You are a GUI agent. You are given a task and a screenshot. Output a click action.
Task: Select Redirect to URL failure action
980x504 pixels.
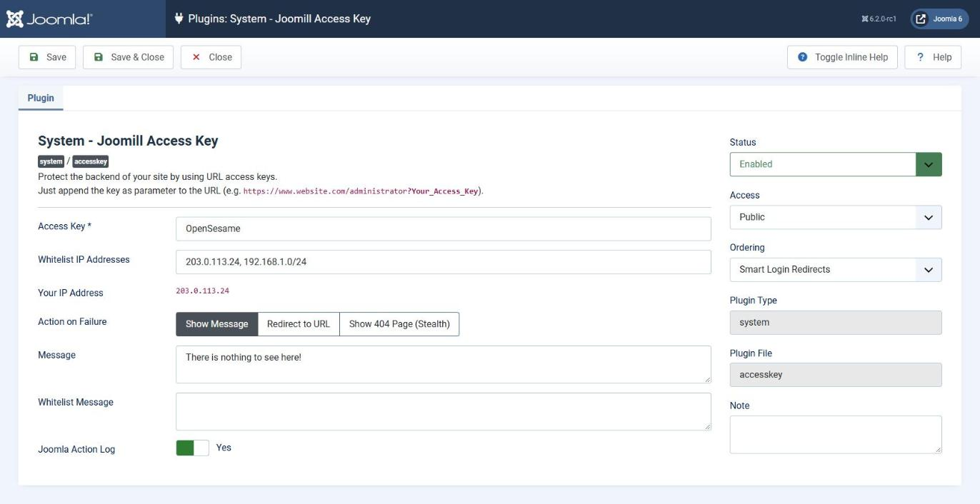coord(299,324)
